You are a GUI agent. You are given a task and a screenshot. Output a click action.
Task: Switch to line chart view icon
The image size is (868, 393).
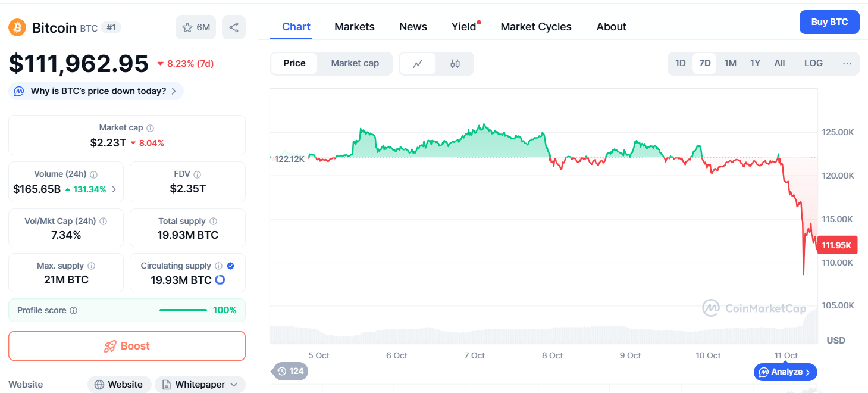pyautogui.click(x=418, y=64)
